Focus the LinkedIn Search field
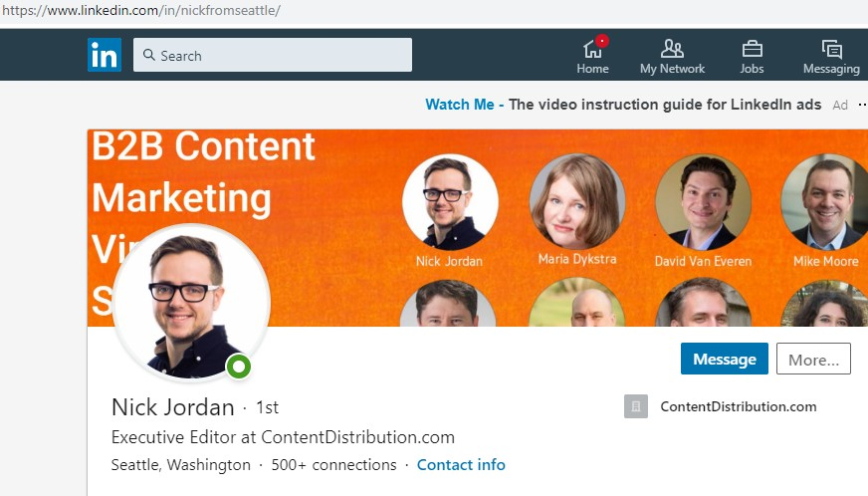This screenshot has width=868, height=496. (x=273, y=55)
